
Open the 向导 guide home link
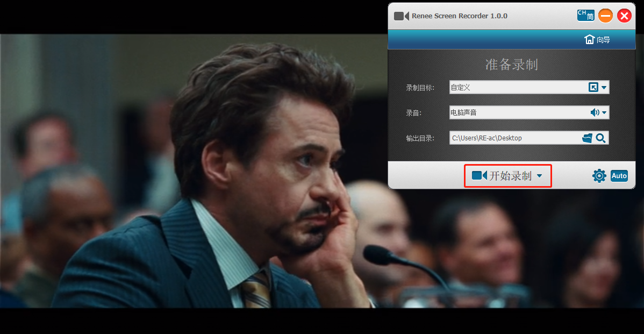597,39
